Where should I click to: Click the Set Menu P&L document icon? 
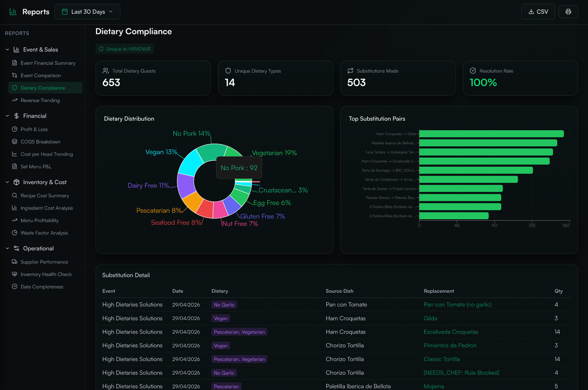click(15, 167)
